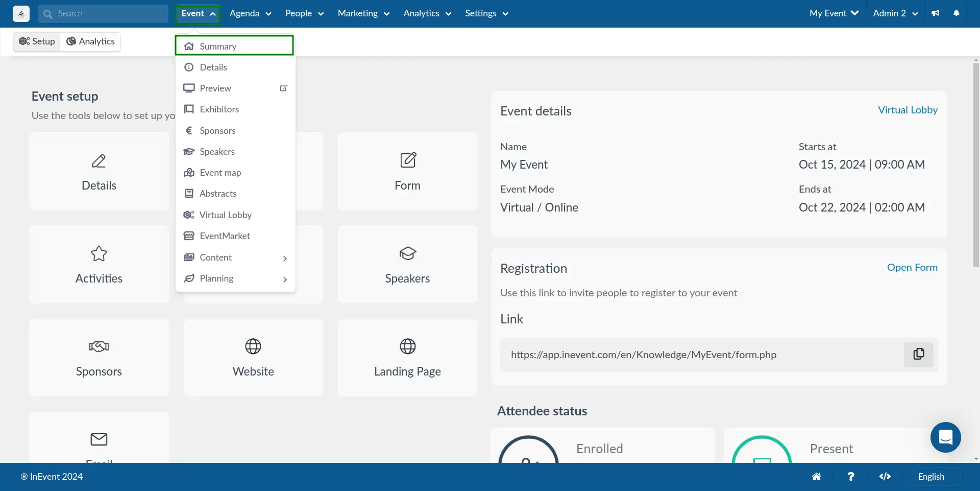The width and height of the screenshot is (980, 491).
Task: Select Speakers in the Event dropdown
Action: point(235,152)
